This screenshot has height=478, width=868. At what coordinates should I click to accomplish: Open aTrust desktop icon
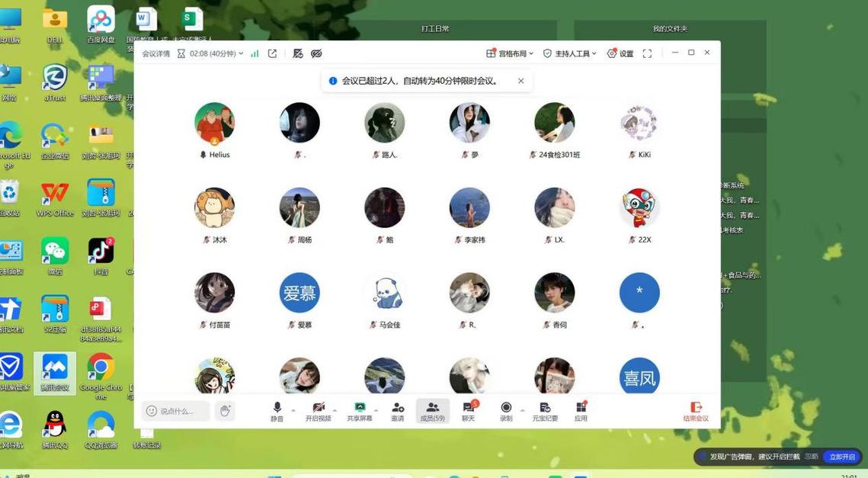pos(55,82)
